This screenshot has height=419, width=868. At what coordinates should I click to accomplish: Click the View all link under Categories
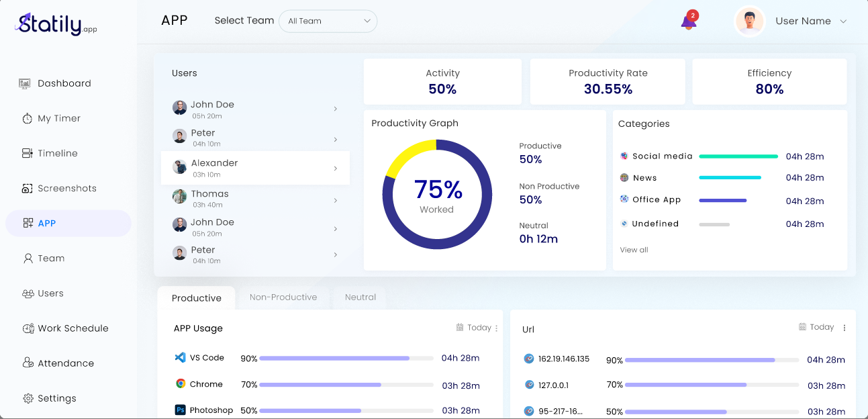[634, 249]
